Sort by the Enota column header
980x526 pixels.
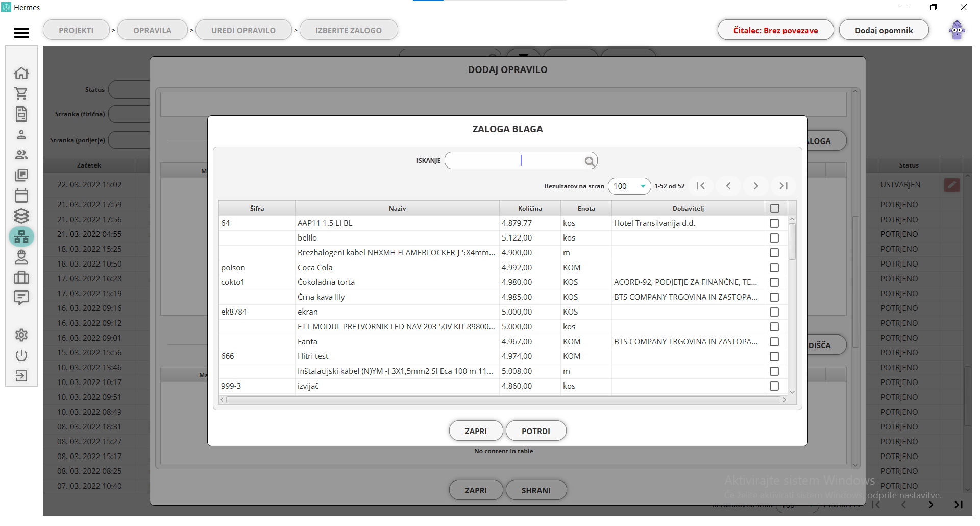tap(586, 208)
